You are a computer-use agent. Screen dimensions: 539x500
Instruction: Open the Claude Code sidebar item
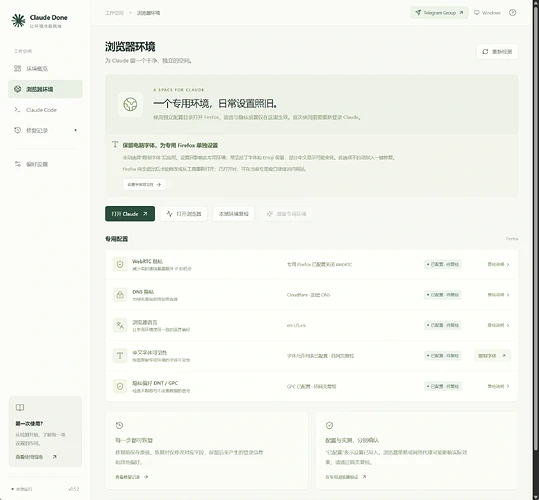(45, 110)
